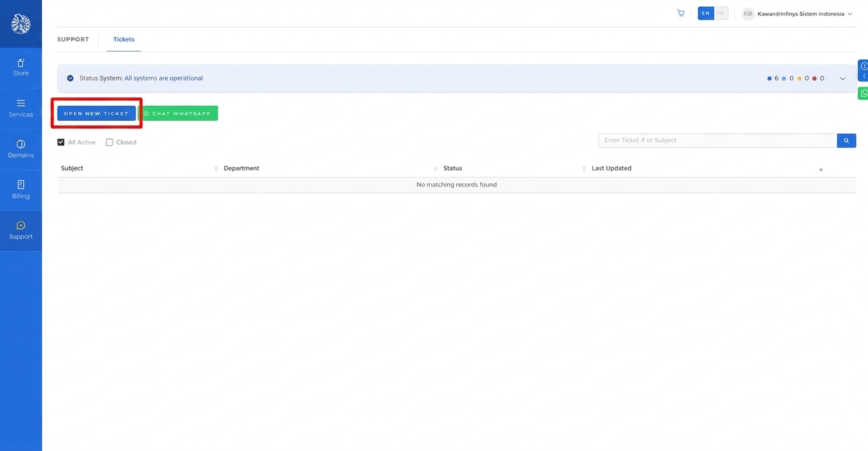Sort tickets by the Status column
The height and width of the screenshot is (451, 868).
tap(513, 169)
